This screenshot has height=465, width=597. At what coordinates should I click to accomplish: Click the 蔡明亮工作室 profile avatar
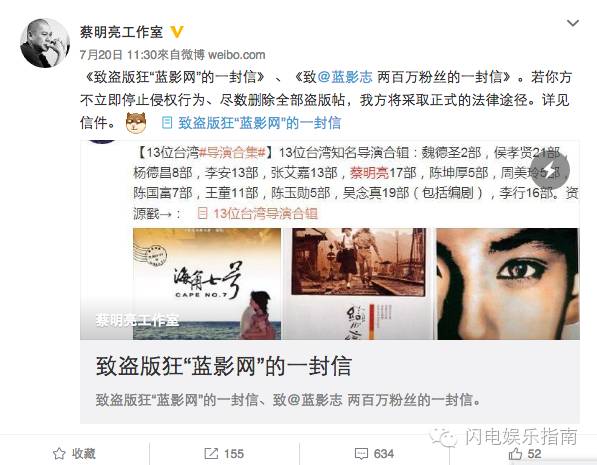(45, 43)
